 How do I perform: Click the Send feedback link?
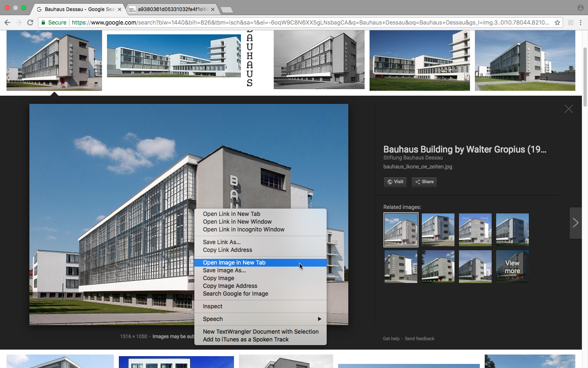(x=419, y=339)
